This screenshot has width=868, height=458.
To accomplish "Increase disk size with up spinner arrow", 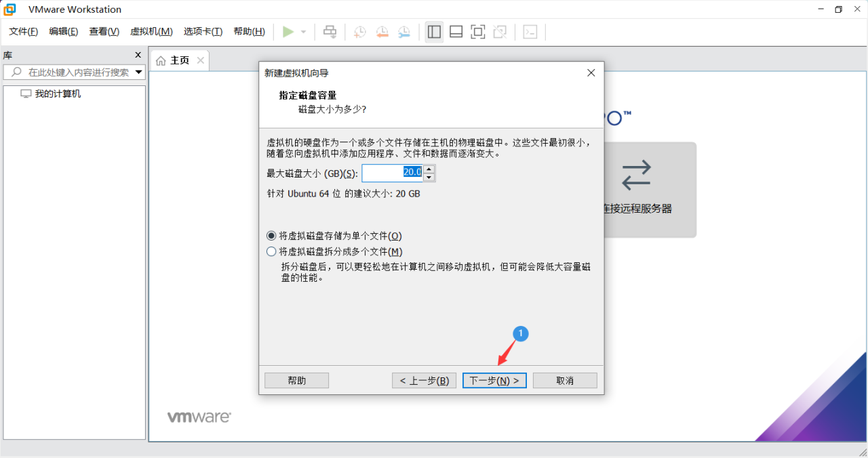I will click(429, 169).
